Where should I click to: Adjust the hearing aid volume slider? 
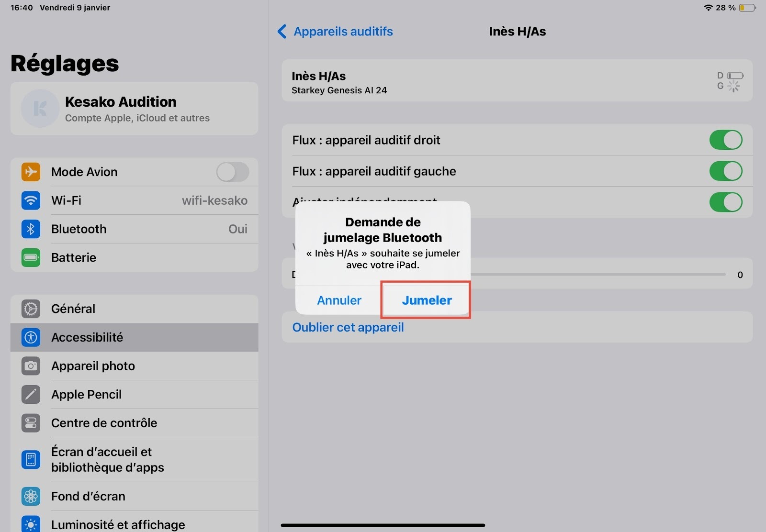pyautogui.click(x=598, y=275)
